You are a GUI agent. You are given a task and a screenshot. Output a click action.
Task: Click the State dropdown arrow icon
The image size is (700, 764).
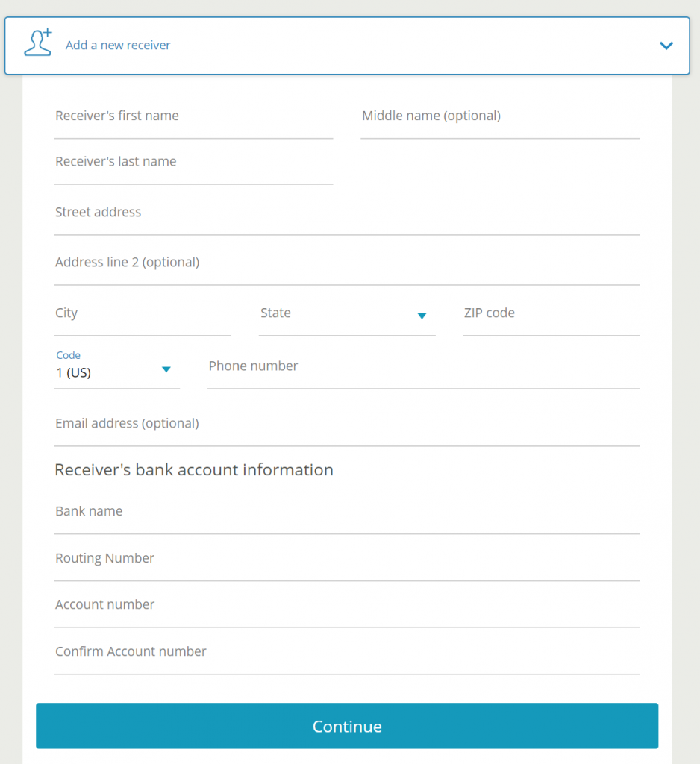click(422, 316)
